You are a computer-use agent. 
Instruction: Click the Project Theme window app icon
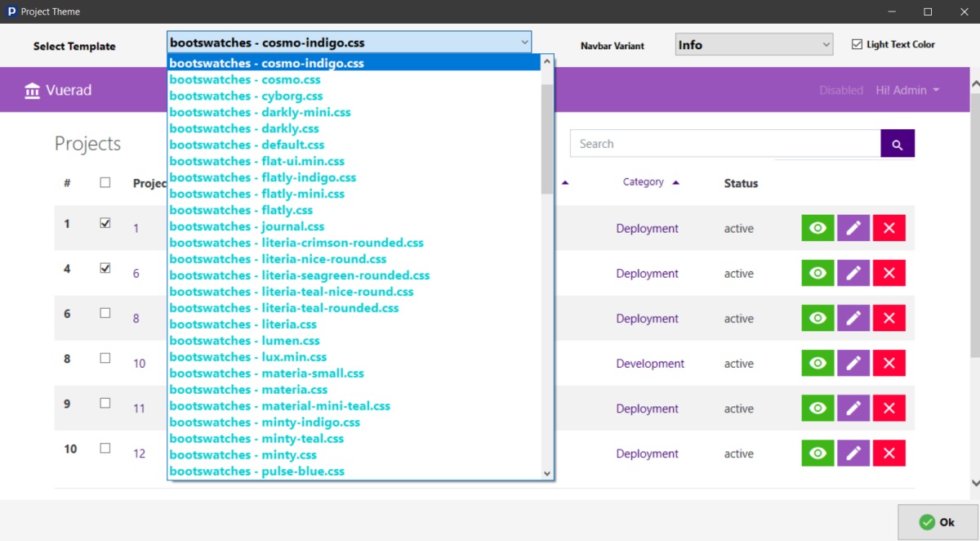[11, 11]
